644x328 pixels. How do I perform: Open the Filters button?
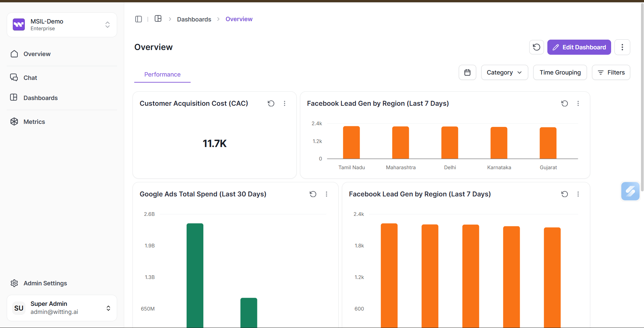(611, 73)
